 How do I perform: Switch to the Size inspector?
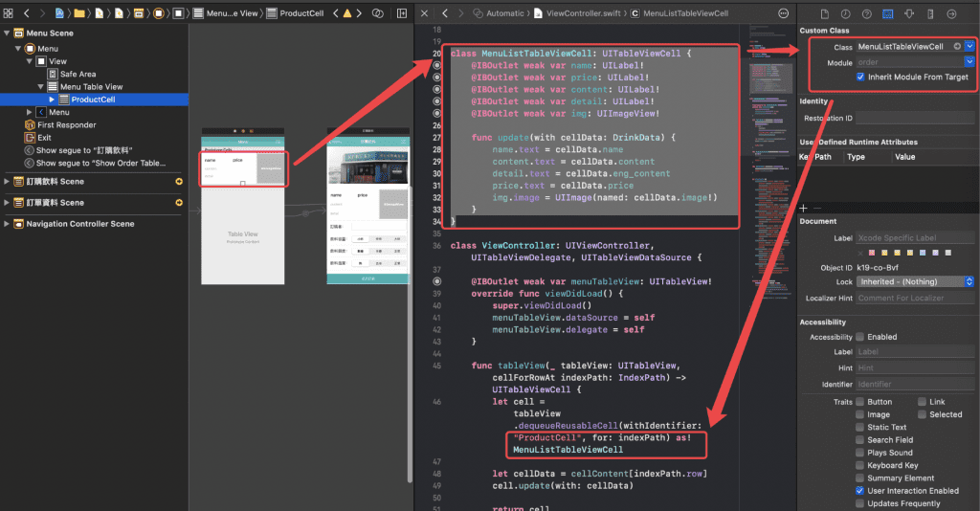(x=929, y=14)
